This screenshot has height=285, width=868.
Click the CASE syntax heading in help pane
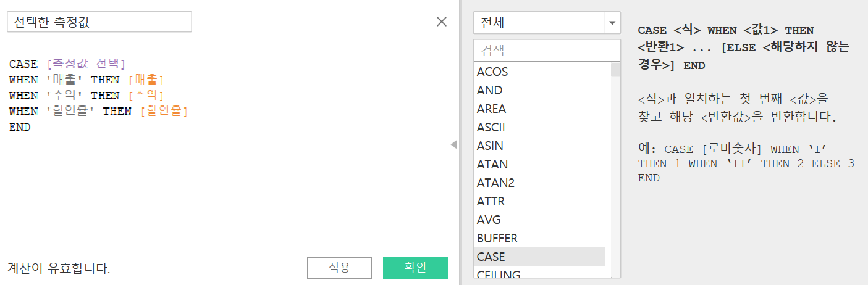pos(744,47)
